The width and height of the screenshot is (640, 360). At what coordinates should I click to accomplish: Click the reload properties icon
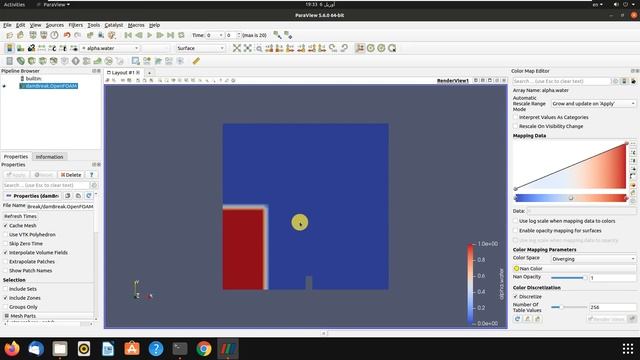[89, 196]
